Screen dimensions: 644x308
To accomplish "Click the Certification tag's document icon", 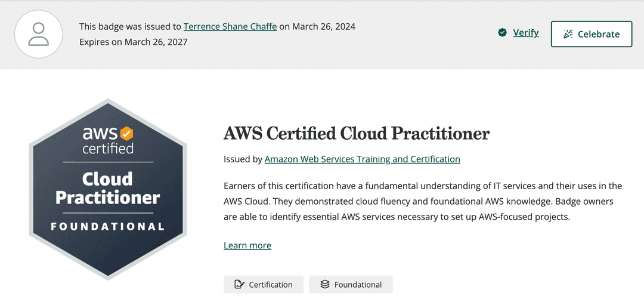I will coord(240,285).
